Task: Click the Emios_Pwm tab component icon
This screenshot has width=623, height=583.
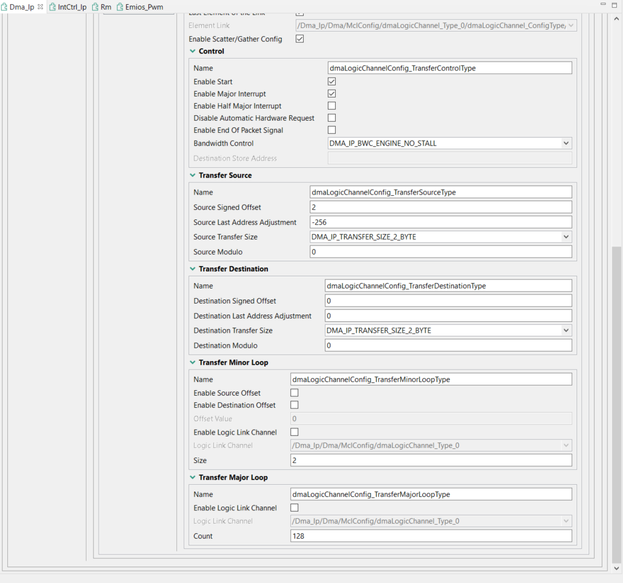Action: [120, 7]
